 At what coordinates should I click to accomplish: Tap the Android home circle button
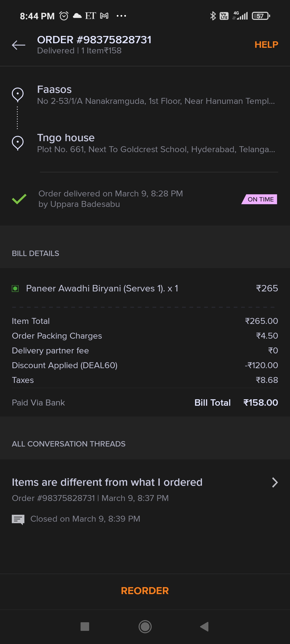pos(145,627)
